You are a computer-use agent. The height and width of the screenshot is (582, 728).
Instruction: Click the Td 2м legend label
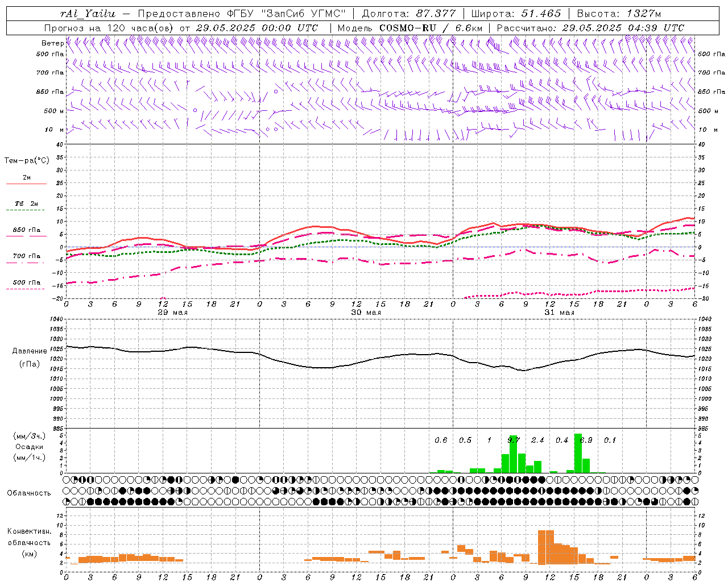(x=27, y=203)
